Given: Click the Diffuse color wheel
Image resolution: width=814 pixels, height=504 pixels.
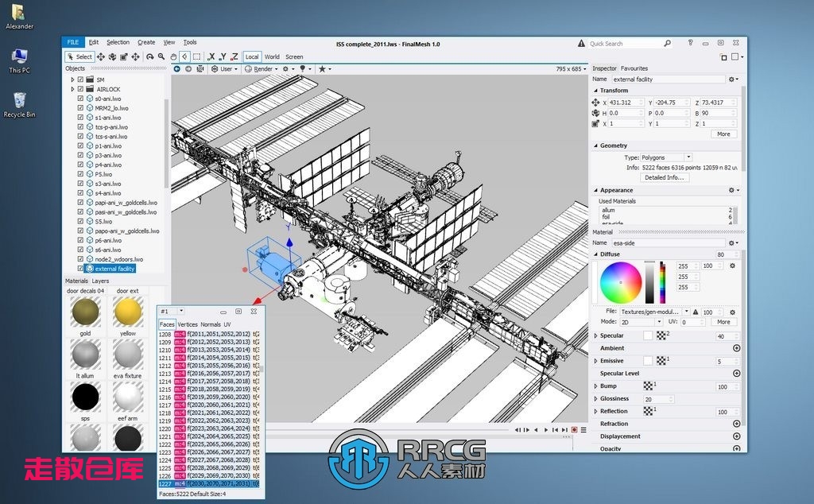Looking at the screenshot, I should click(620, 282).
